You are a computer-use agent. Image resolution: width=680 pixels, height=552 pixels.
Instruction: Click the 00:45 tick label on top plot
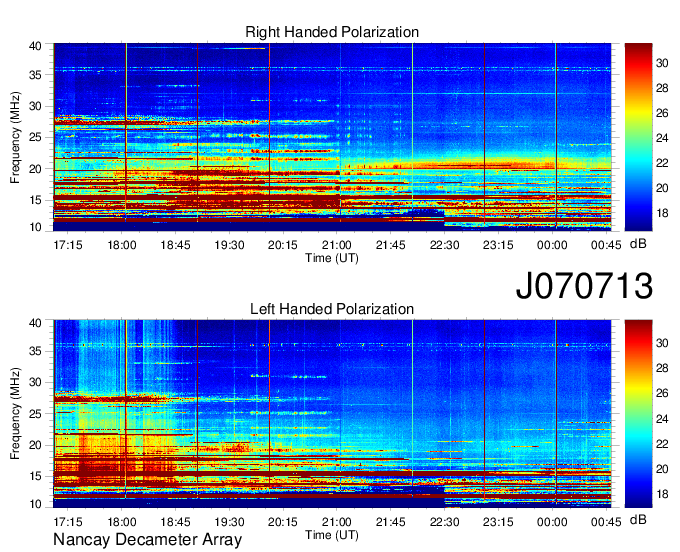coord(606,245)
